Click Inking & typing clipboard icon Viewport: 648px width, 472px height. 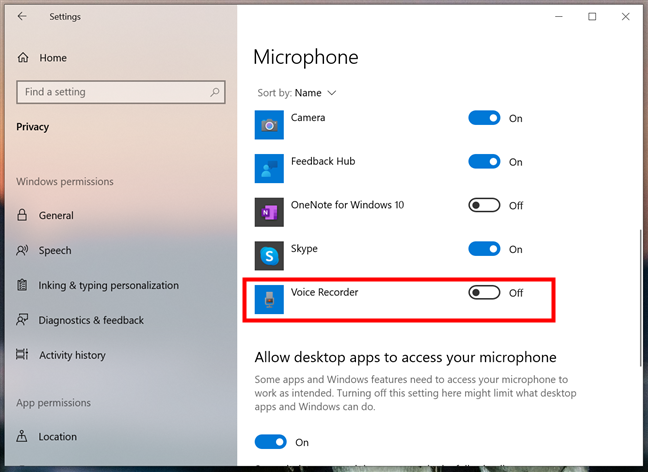coord(22,285)
